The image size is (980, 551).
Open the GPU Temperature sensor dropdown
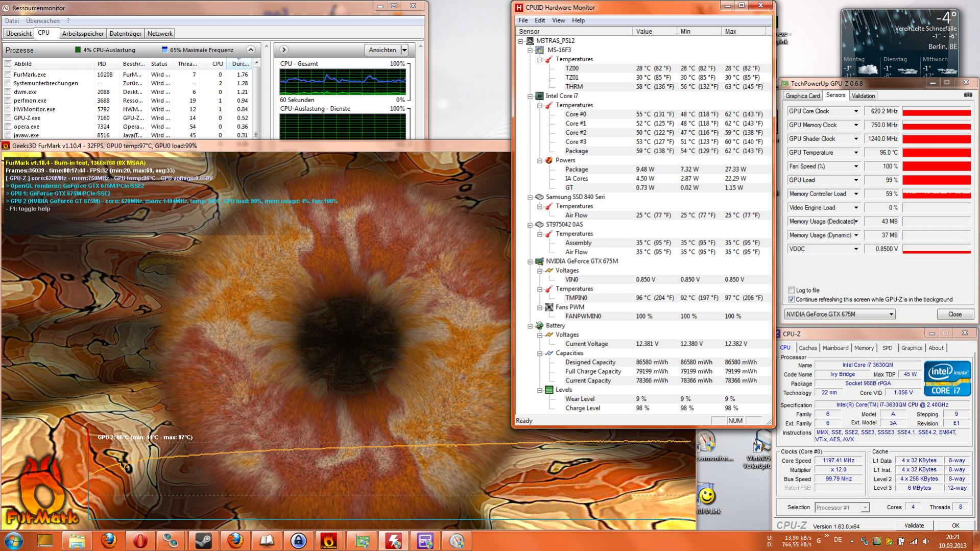[856, 153]
